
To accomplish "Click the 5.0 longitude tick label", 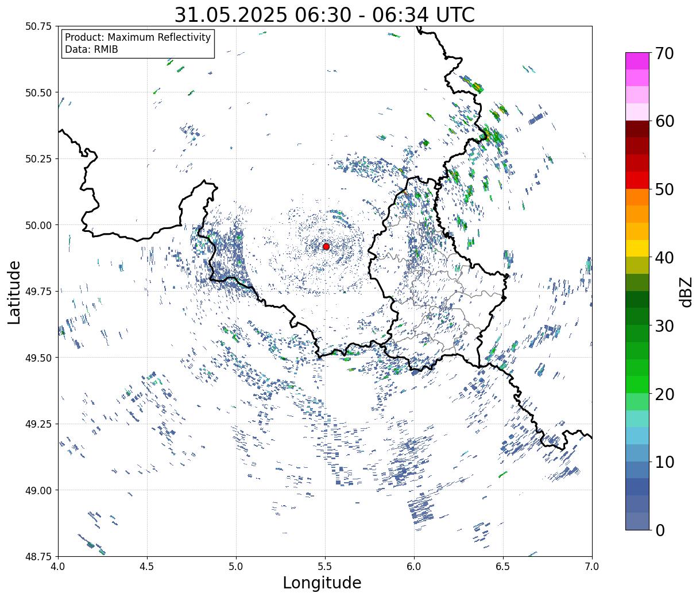I will (236, 567).
